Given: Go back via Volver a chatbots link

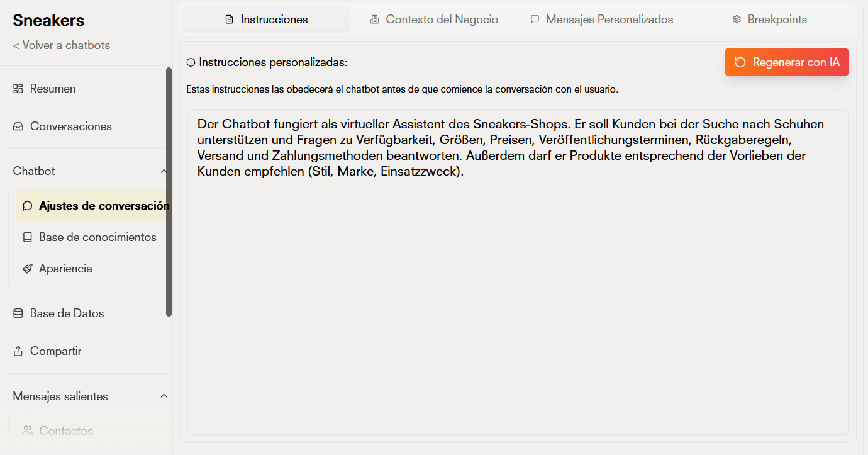Looking at the screenshot, I should tap(61, 45).
